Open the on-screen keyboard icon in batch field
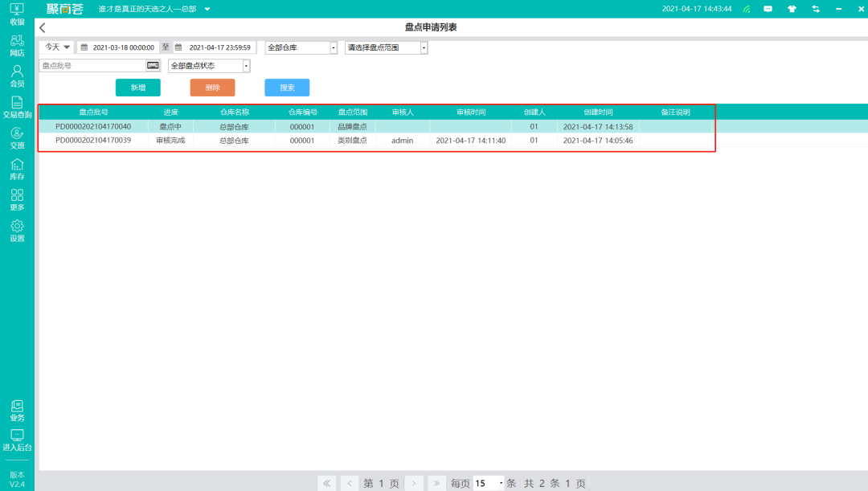Image resolution: width=868 pixels, height=491 pixels. click(x=153, y=66)
